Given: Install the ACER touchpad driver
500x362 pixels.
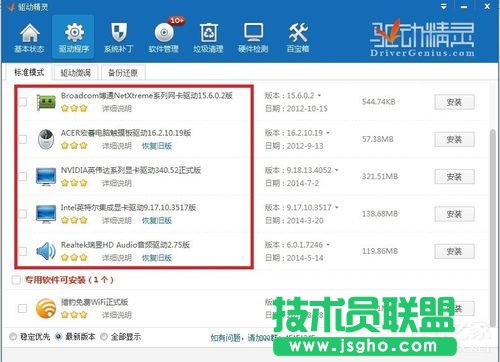Looking at the screenshot, I should pyautogui.click(x=454, y=140).
